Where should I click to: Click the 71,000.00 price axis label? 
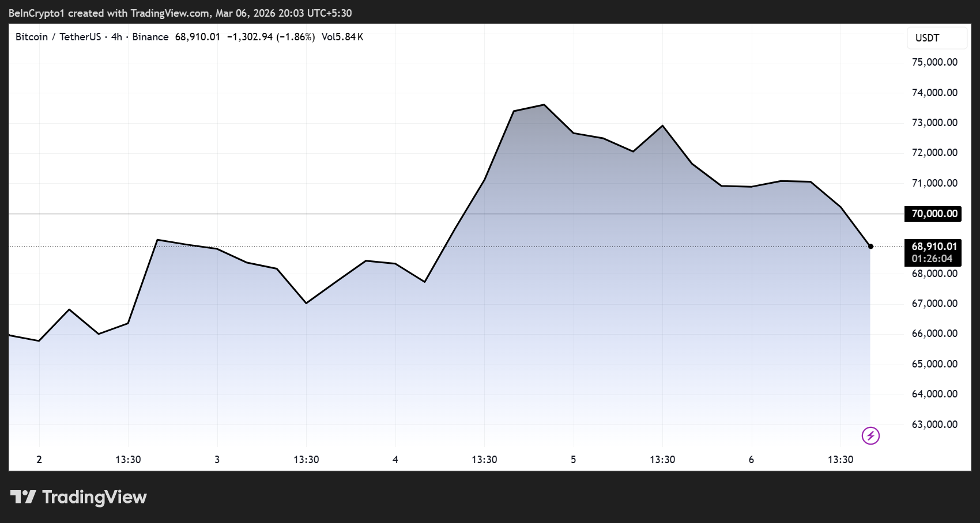934,183
